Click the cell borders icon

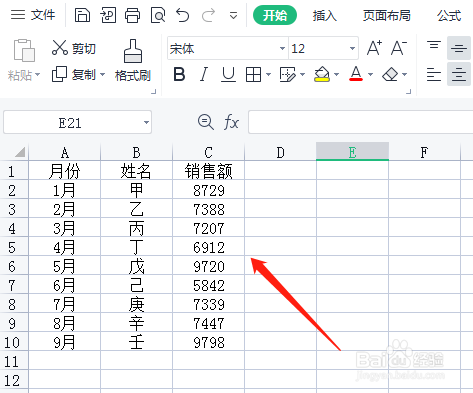click(x=253, y=74)
